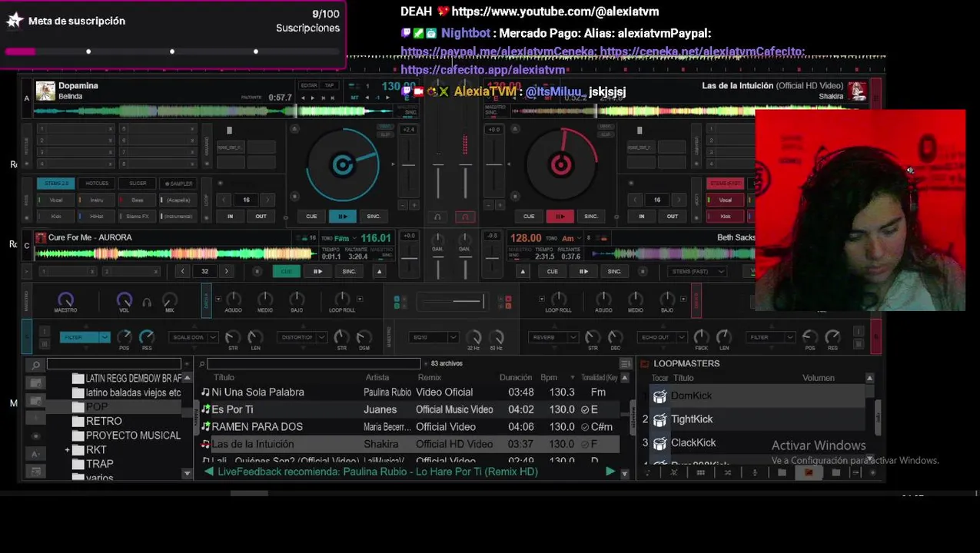Trigger the DomKick sample drum icon
This screenshot has height=553, width=980.
coord(659,396)
